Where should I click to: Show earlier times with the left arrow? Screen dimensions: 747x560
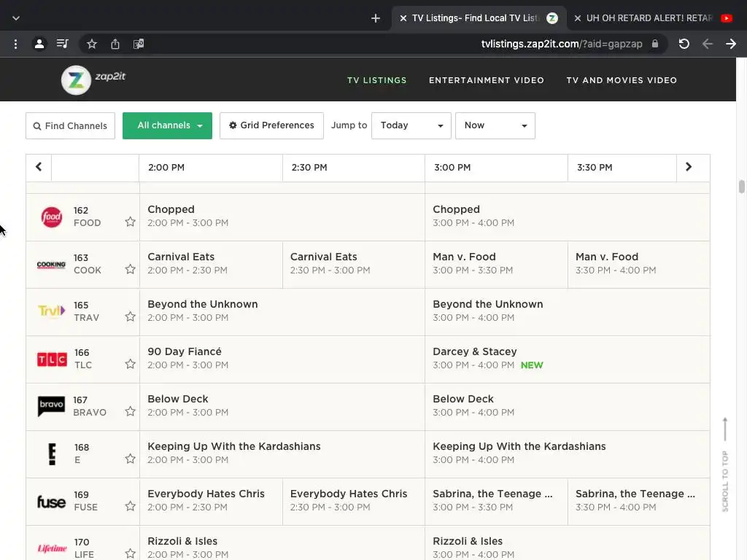39,167
